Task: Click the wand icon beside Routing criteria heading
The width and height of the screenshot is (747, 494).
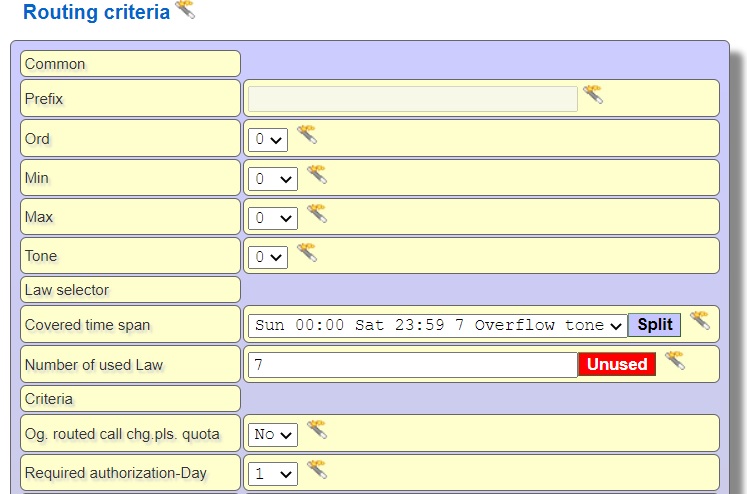Action: (x=185, y=10)
